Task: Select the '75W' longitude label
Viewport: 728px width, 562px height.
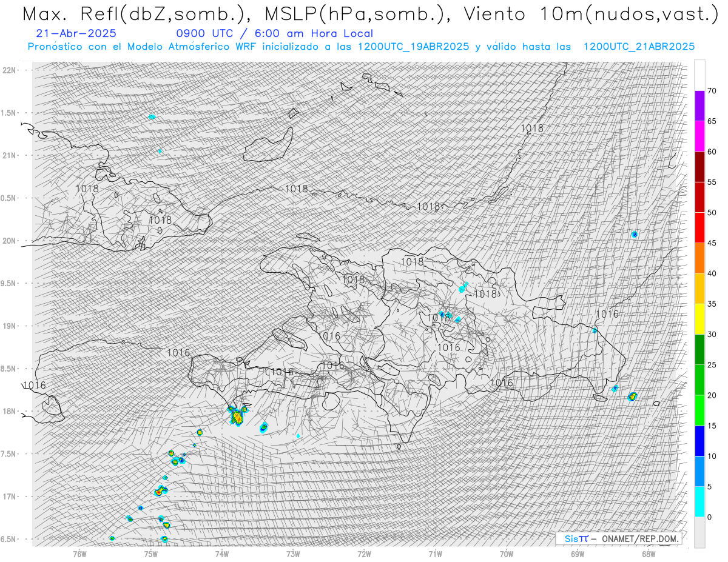Action: [150, 553]
